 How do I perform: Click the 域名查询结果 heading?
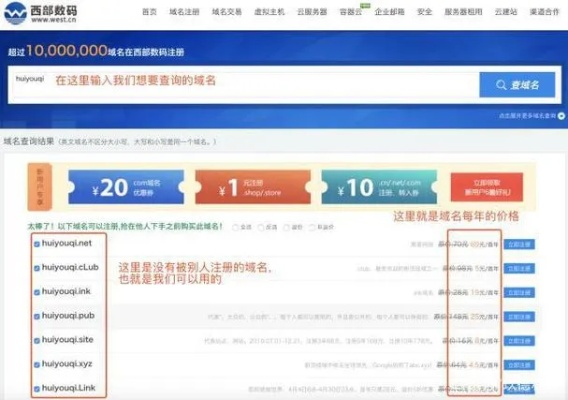[x=29, y=141]
